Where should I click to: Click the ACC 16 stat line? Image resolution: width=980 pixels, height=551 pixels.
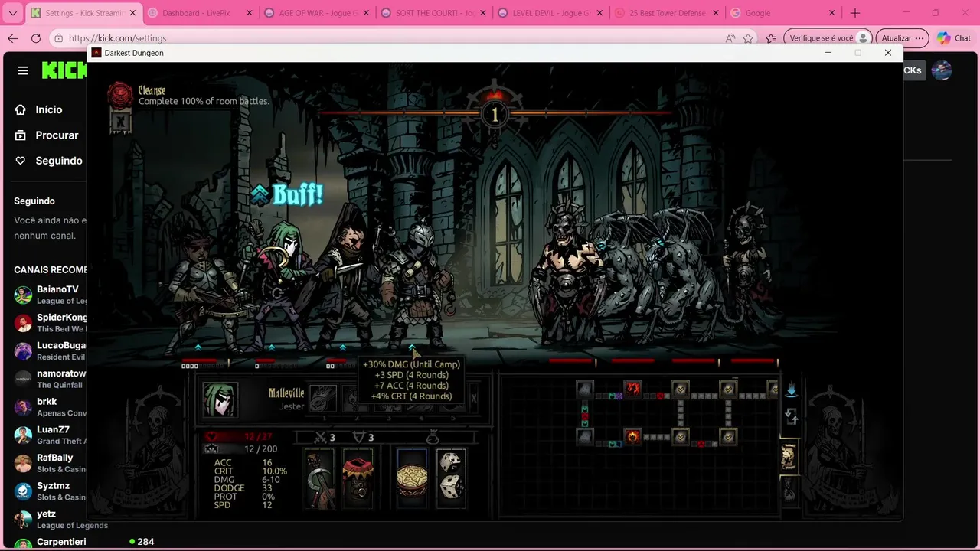[x=243, y=462]
